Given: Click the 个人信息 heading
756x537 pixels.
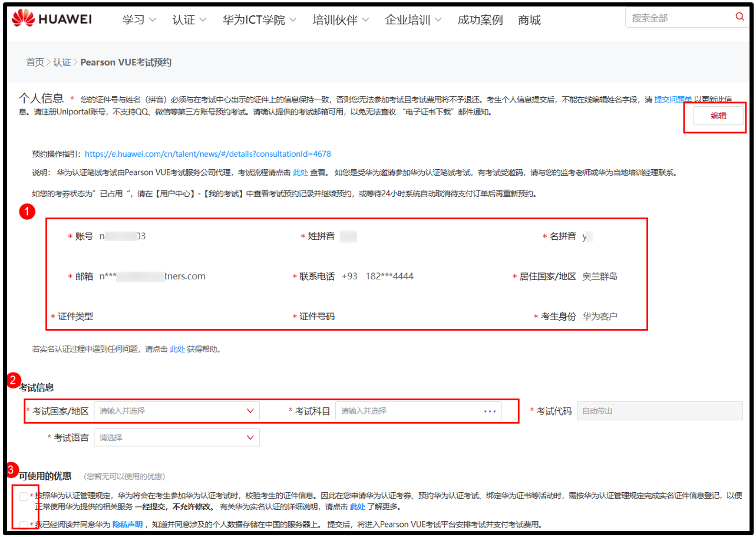Looking at the screenshot, I should tap(41, 98).
